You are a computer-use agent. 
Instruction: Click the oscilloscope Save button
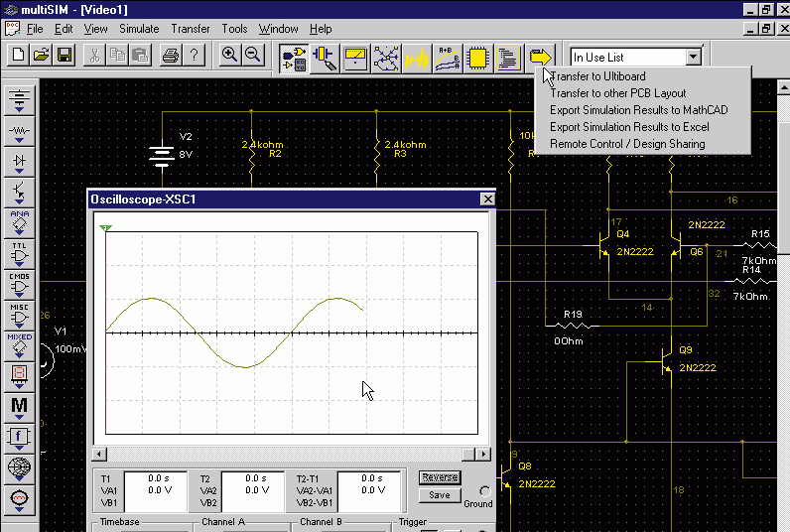tap(440, 495)
